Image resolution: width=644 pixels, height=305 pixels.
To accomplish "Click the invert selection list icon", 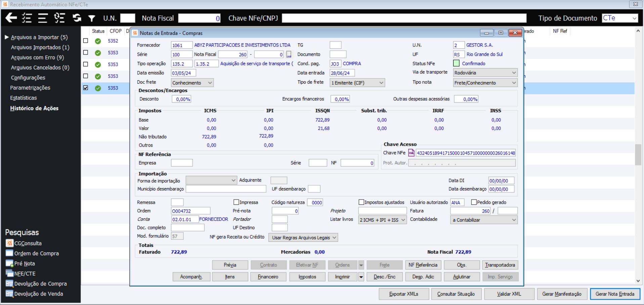I will [x=59, y=18].
